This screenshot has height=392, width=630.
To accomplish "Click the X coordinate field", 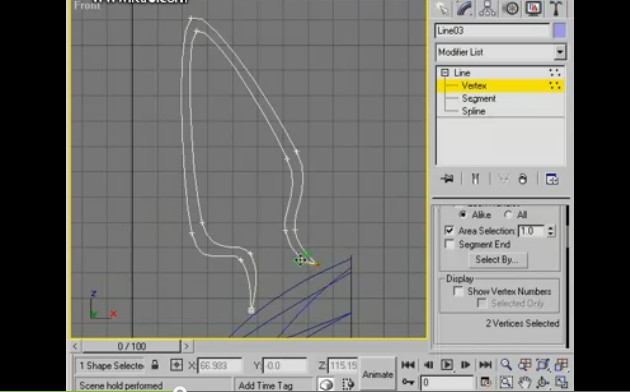I will (220, 365).
